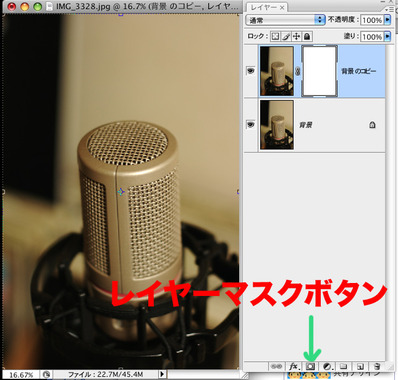This screenshot has height=380, width=398.
Task: Select the 背景 layer thumbnail
Action: (x=277, y=125)
